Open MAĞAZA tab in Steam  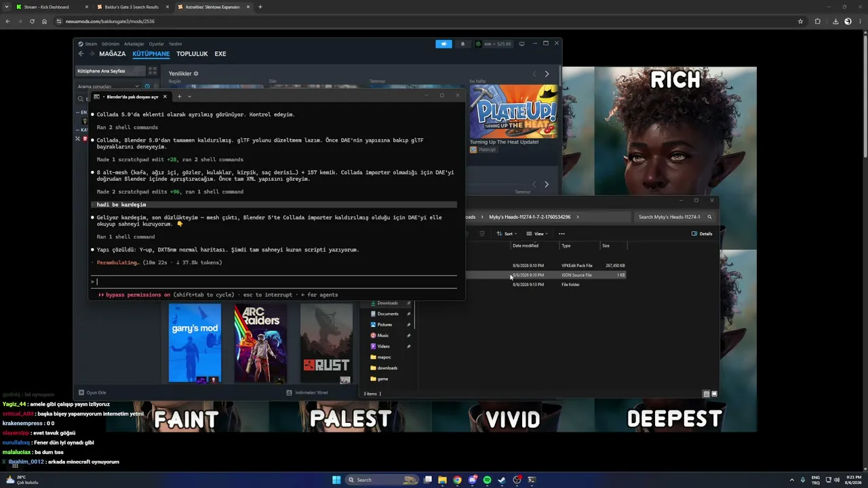[113, 54]
